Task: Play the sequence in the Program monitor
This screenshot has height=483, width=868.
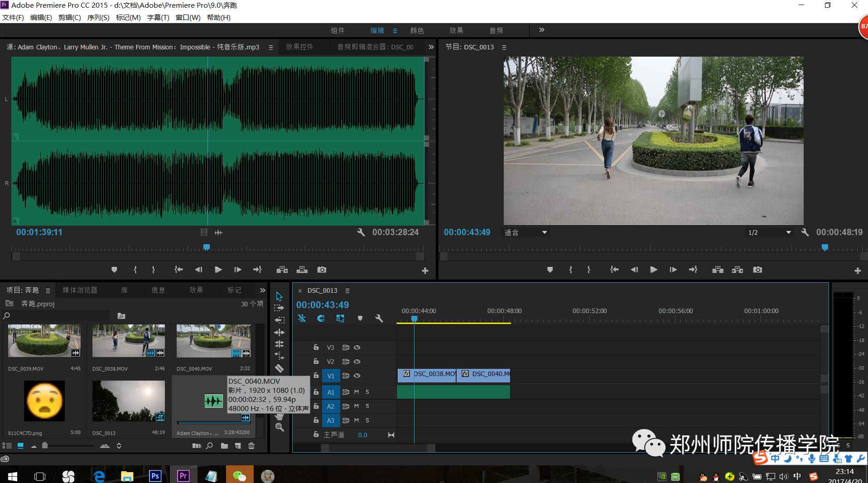Action: coord(654,270)
